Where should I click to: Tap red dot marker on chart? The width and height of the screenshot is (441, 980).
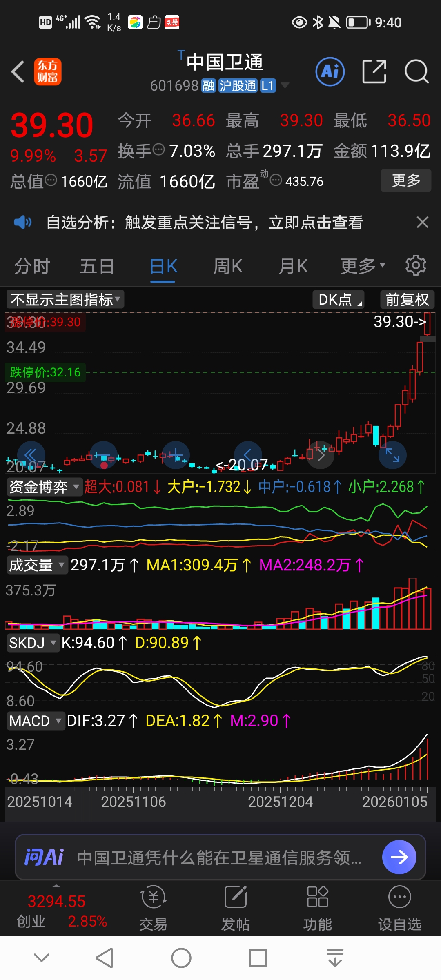(104, 465)
